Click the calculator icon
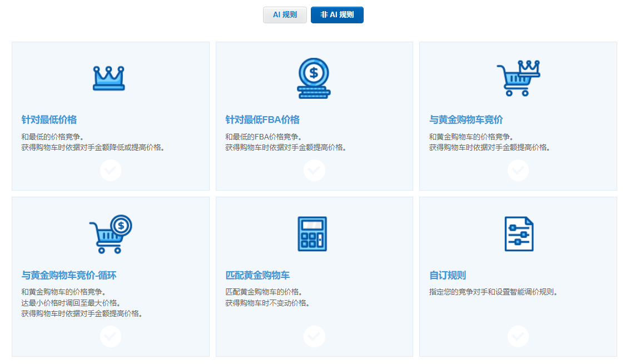Viewport: 625px width, 364px height. pos(312,234)
